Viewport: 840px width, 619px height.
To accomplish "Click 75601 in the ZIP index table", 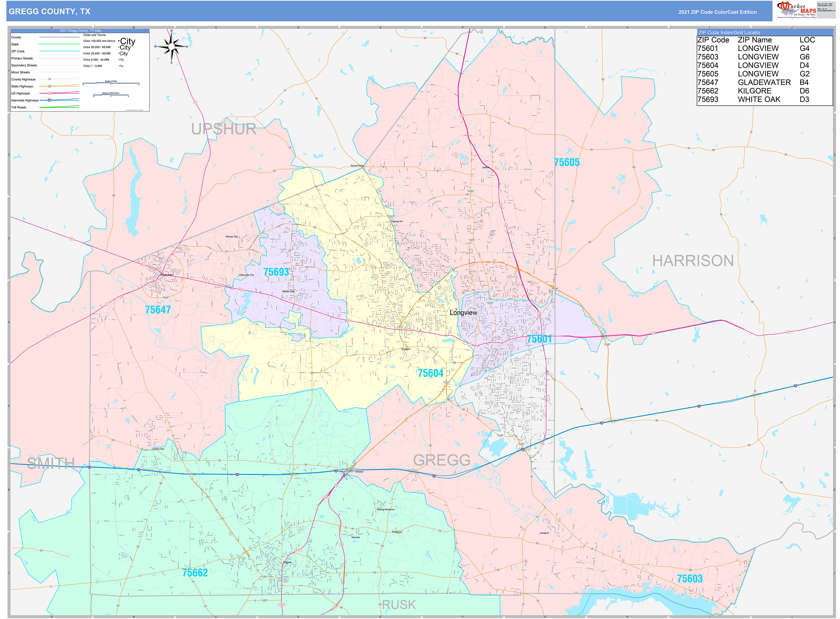I will click(707, 48).
